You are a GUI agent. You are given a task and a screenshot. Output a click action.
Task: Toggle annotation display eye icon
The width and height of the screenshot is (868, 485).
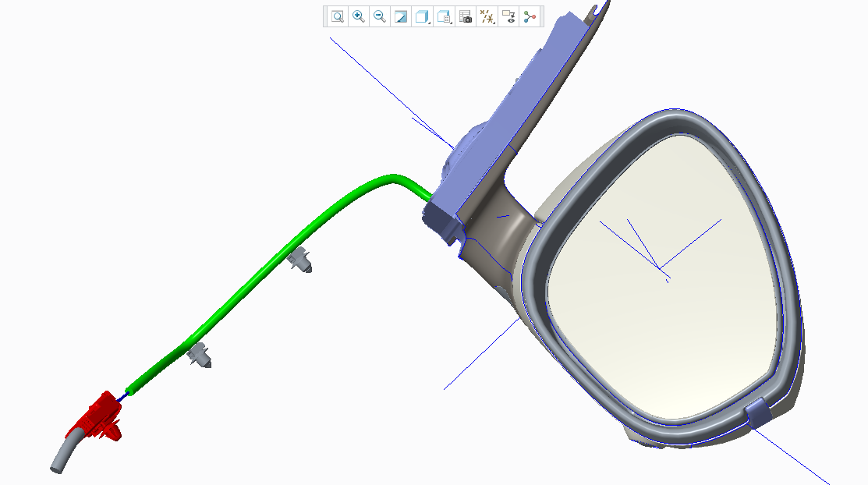508,16
